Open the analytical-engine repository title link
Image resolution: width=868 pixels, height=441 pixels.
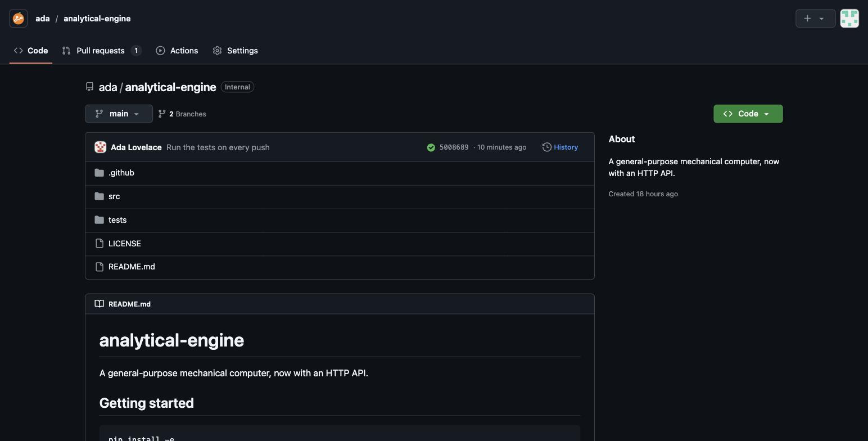170,87
